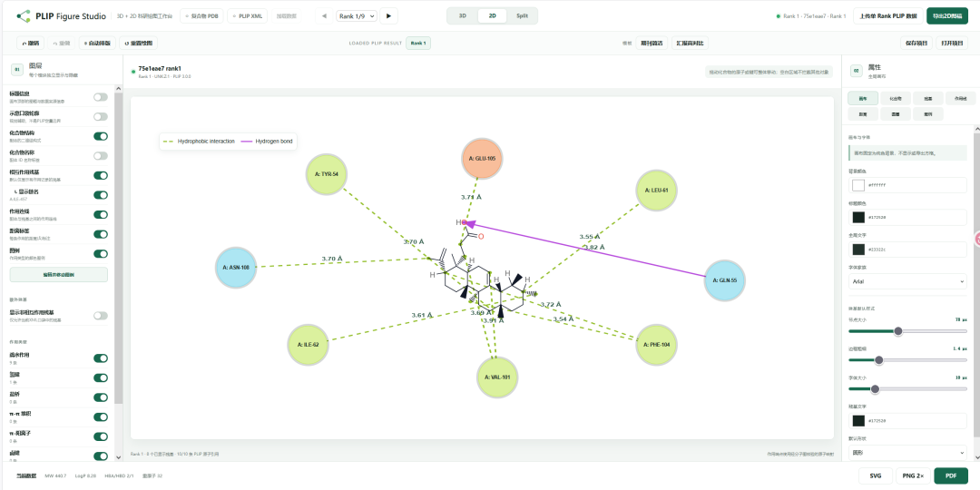Toggle the hydrogen bond (氢键) switch

coord(100,377)
